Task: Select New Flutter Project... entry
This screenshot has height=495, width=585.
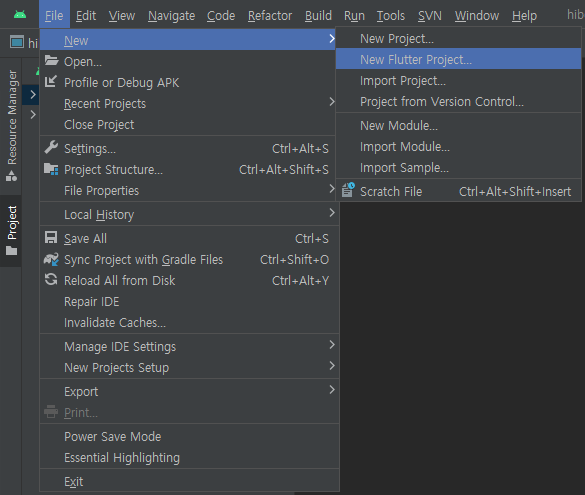Action: 459,59
